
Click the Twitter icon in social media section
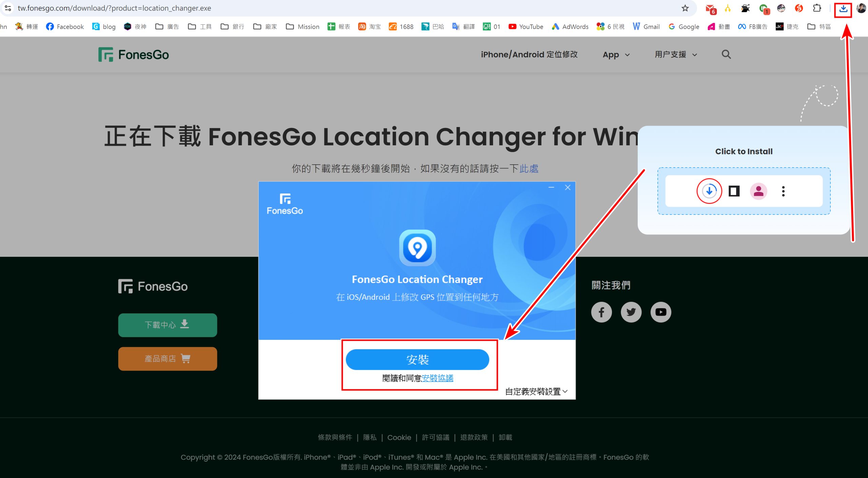click(631, 311)
